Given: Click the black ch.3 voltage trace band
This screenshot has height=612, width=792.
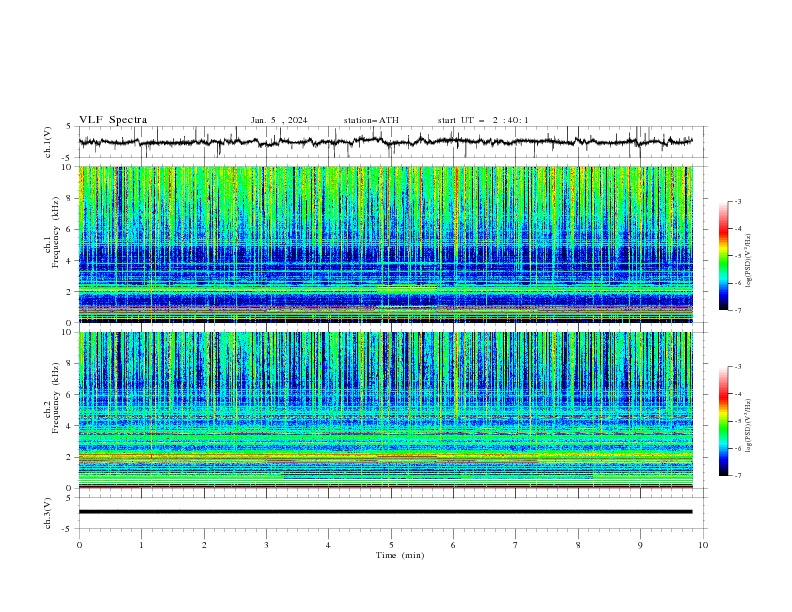Looking at the screenshot, I should pos(385,512).
